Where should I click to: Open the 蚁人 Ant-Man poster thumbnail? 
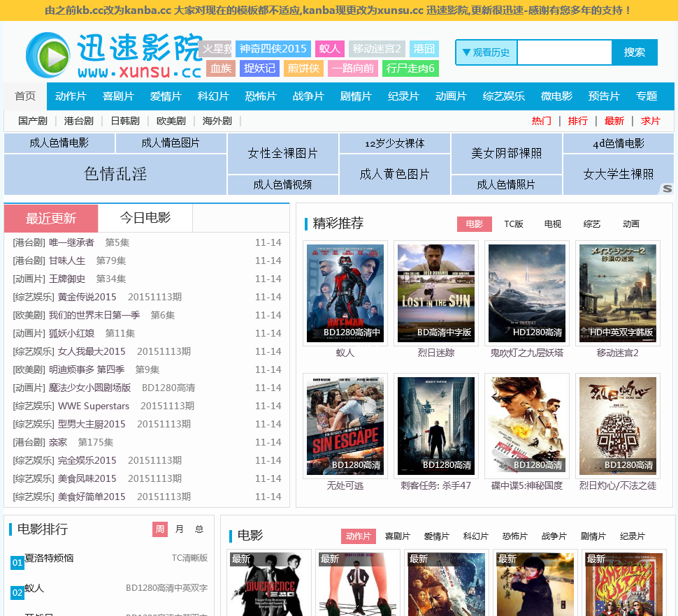[x=345, y=293]
